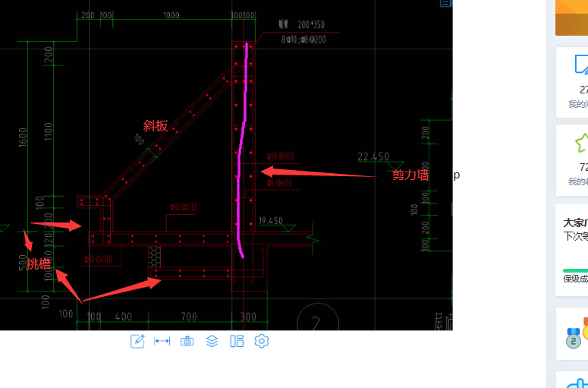
Task: Click the 剪力墙 label on the drawing
Action: click(x=410, y=175)
